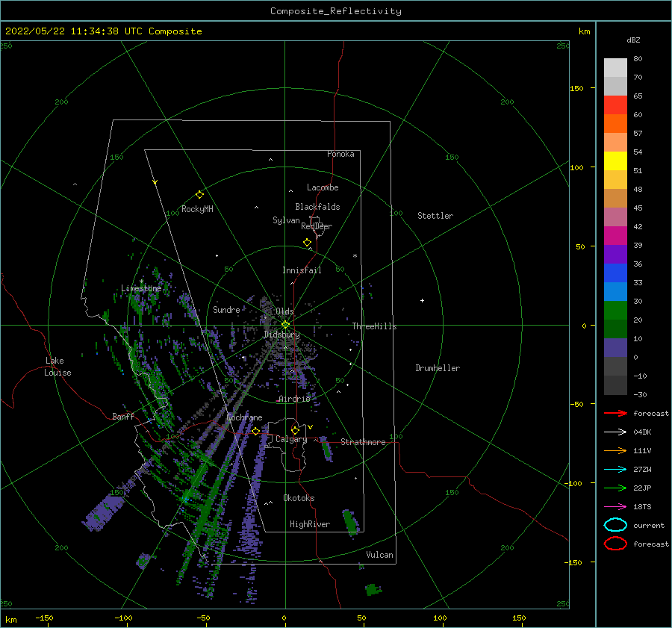Click the Ponoka city label
Viewport: 672px width, 628px height.
coord(340,154)
